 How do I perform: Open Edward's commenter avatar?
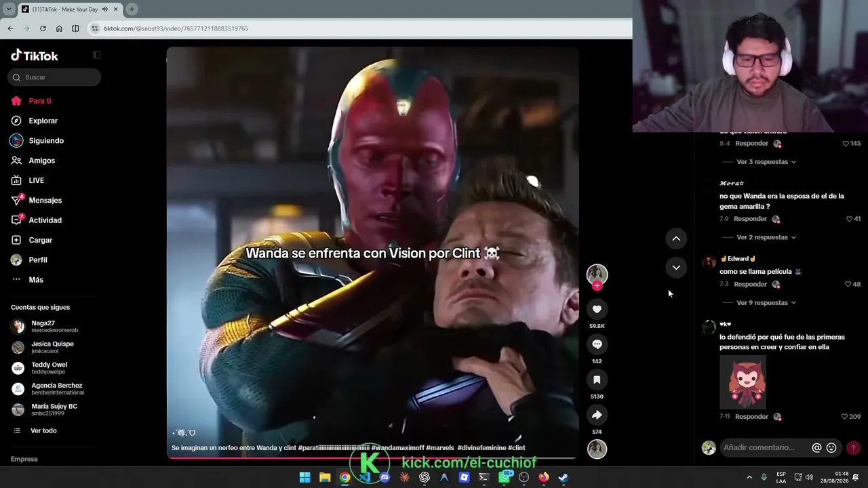point(709,263)
